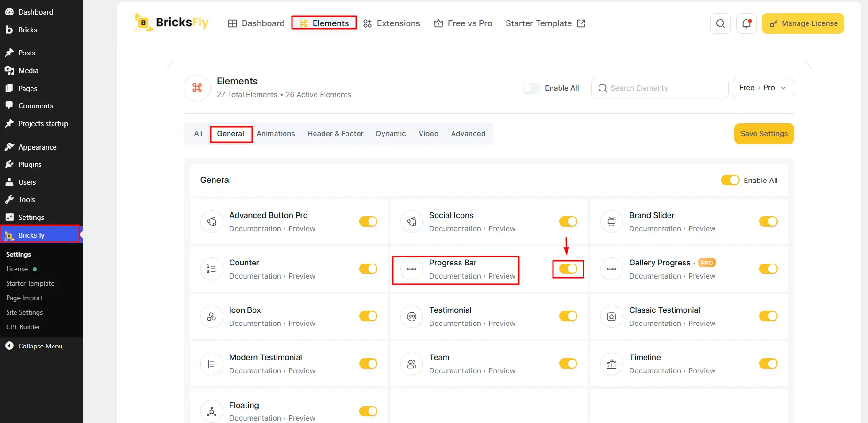
Task: Click the Classic Testimonial element icon
Action: tap(612, 317)
